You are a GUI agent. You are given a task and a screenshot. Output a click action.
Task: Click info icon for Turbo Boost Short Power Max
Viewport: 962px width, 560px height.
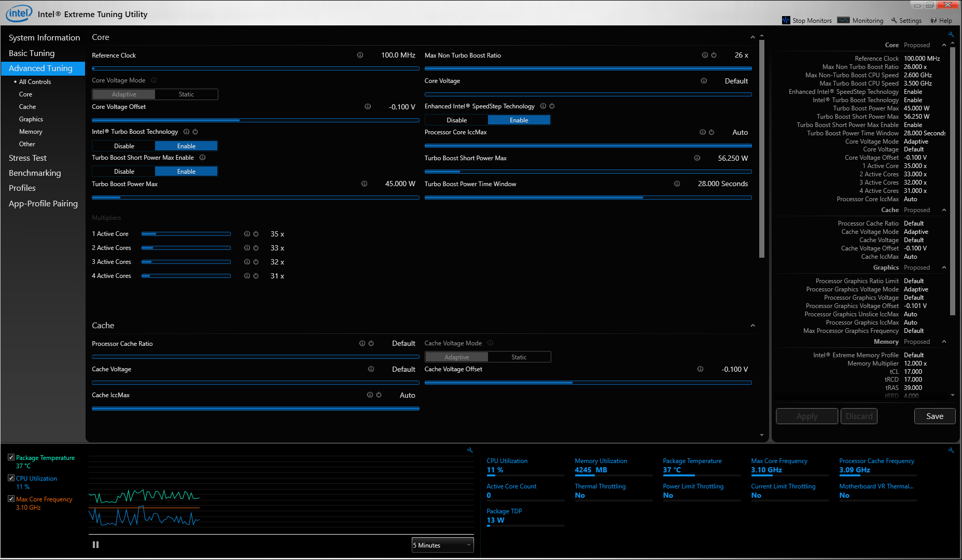[x=697, y=158]
